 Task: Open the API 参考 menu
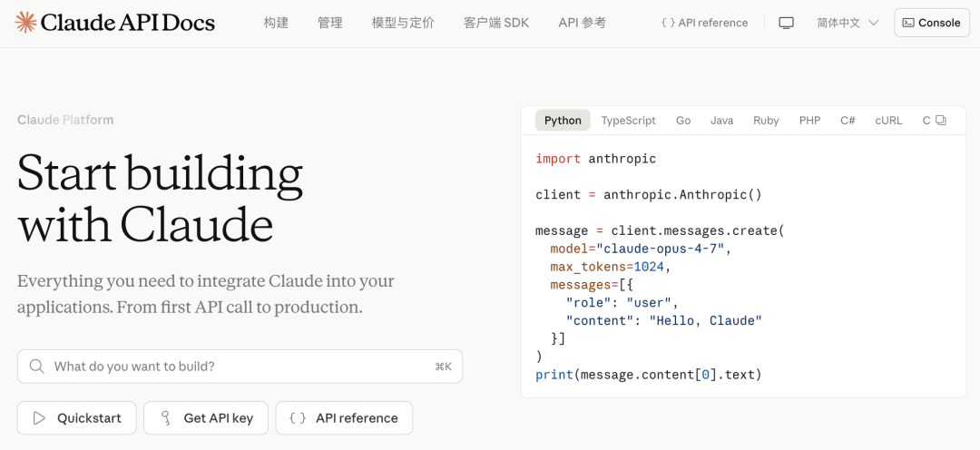click(x=582, y=23)
